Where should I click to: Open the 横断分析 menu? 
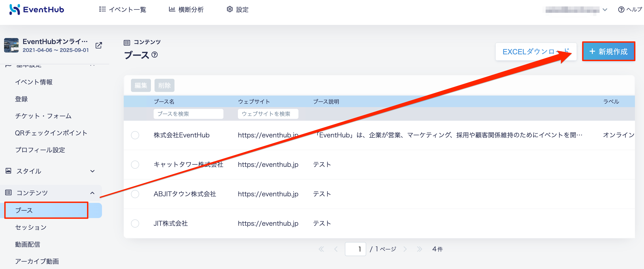[186, 10]
